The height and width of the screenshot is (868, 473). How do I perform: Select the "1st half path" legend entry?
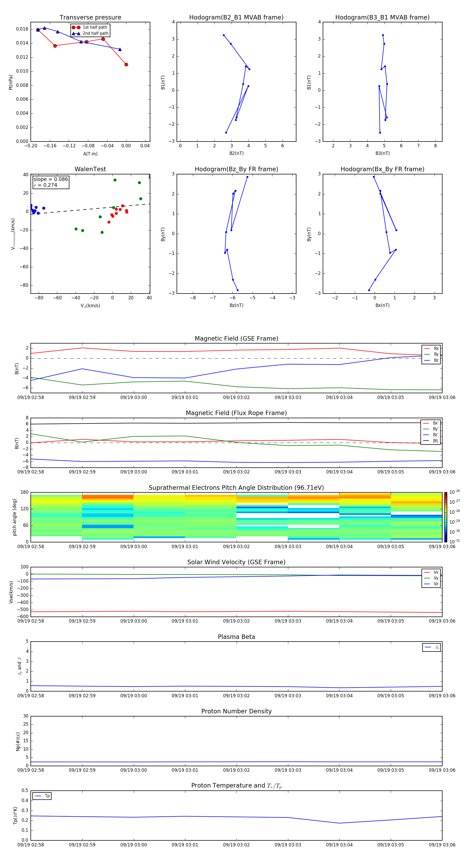click(x=90, y=27)
